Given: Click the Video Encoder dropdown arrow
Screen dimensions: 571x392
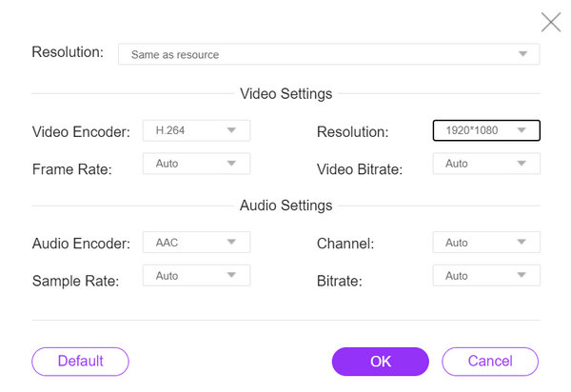Looking at the screenshot, I should [x=231, y=130].
